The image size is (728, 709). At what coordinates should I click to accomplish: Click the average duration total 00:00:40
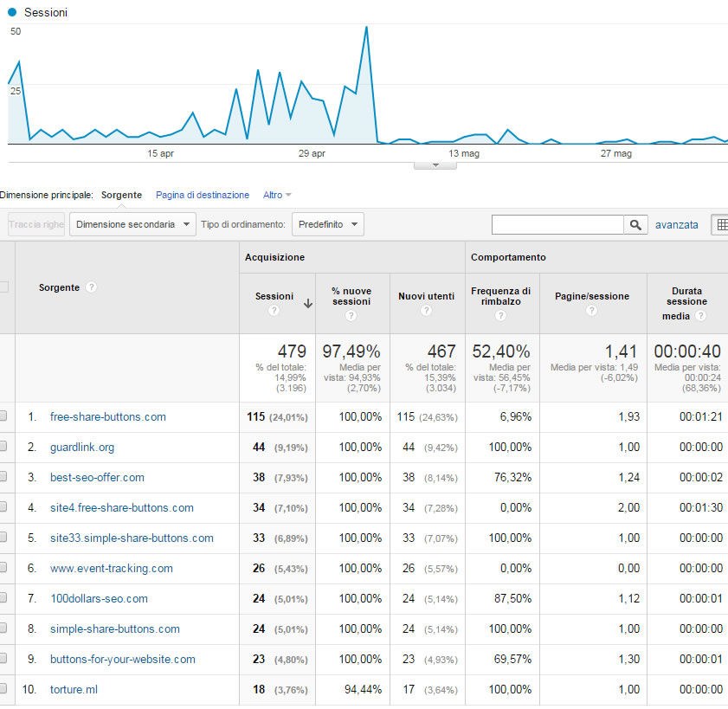pos(687,351)
